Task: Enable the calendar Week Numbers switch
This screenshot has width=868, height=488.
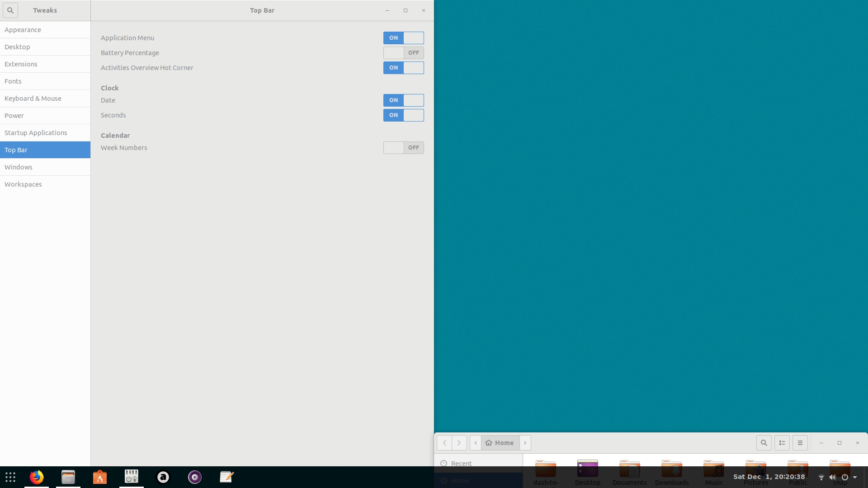Action: pos(404,148)
